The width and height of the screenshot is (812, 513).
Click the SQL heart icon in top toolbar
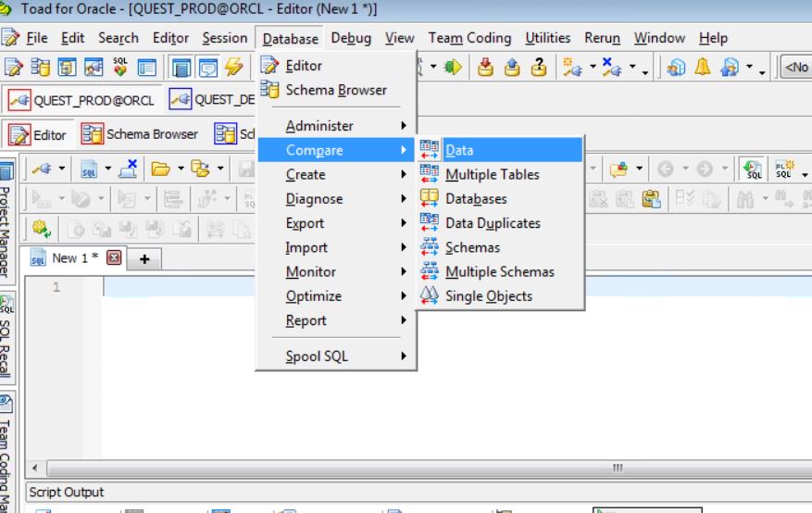tap(119, 67)
